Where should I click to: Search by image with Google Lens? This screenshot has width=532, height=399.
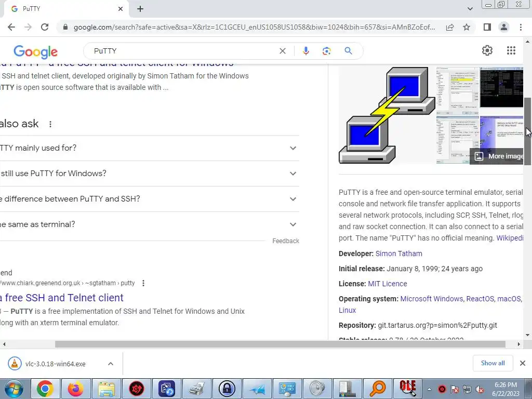tap(326, 51)
